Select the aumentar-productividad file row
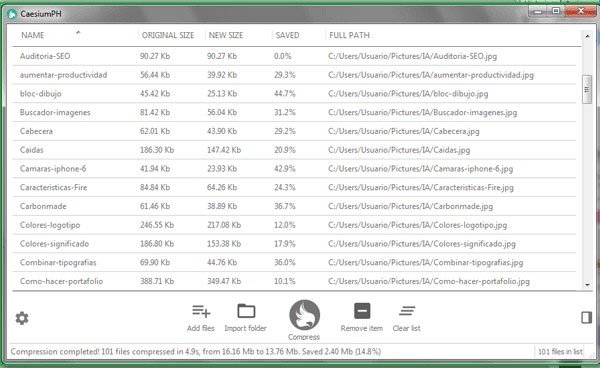The image size is (600, 368). [294, 75]
